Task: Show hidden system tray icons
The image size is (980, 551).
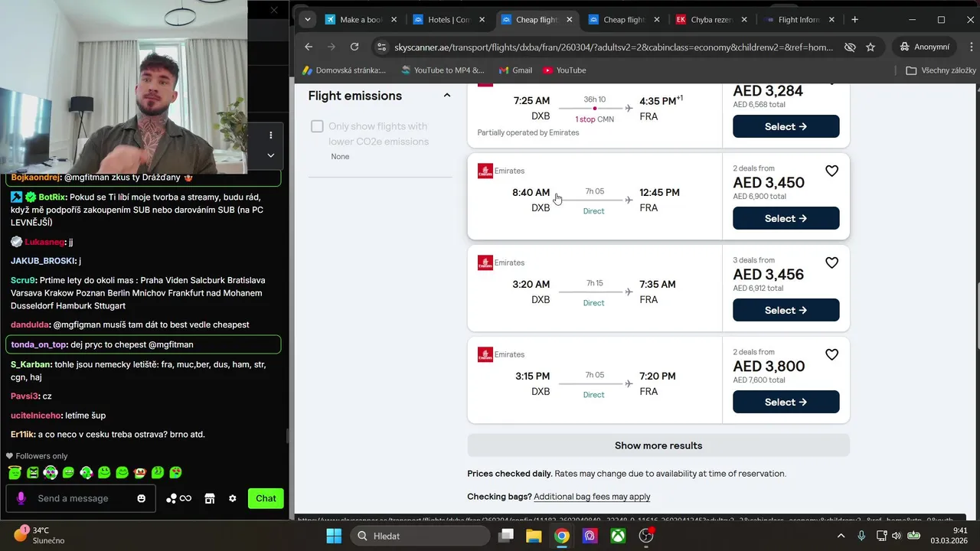Action: (841, 536)
